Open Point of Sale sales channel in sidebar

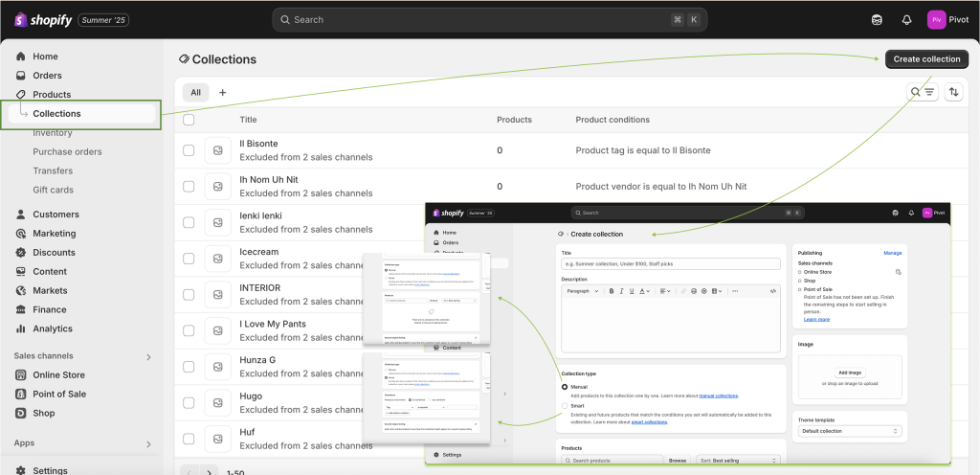(x=59, y=394)
